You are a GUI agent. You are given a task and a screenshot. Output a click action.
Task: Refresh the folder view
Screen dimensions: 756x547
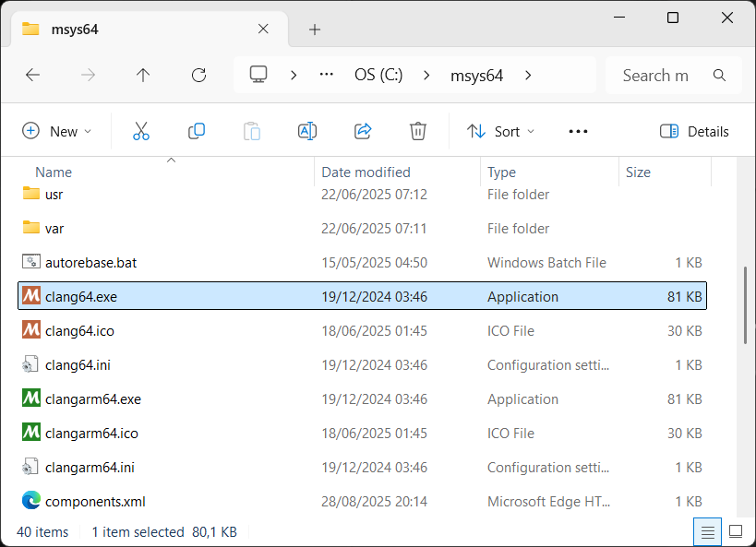pyautogui.click(x=199, y=75)
